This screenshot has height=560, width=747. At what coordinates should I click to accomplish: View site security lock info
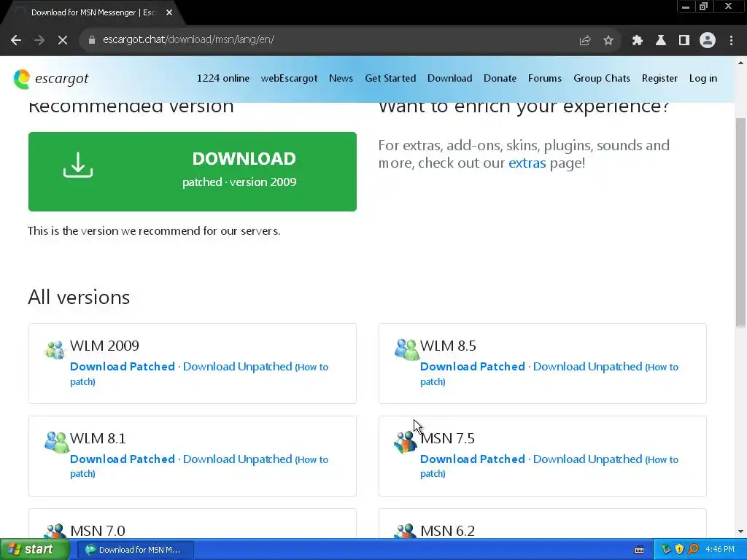(x=91, y=40)
